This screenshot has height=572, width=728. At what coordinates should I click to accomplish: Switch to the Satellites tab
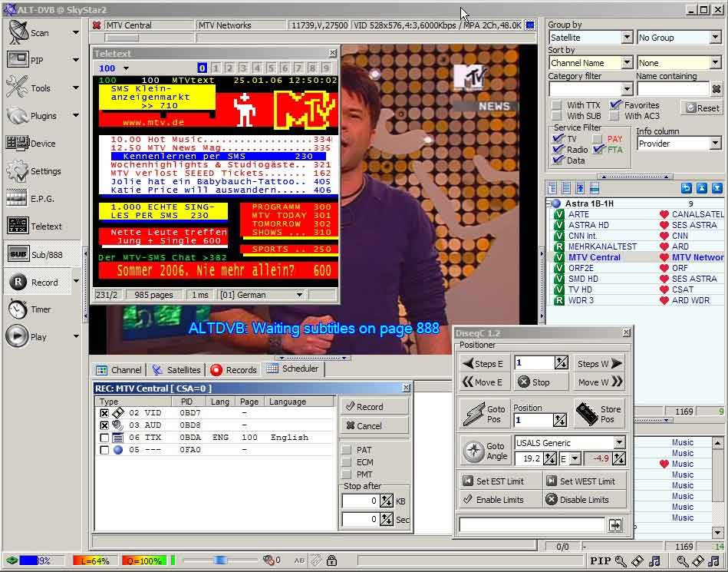point(177,370)
